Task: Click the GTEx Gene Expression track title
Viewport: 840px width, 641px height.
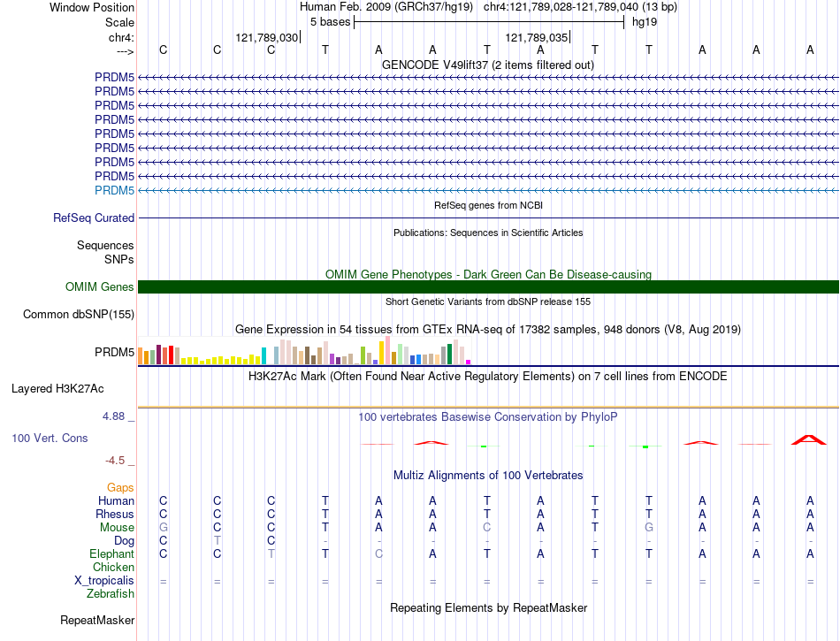Action: coord(488,329)
